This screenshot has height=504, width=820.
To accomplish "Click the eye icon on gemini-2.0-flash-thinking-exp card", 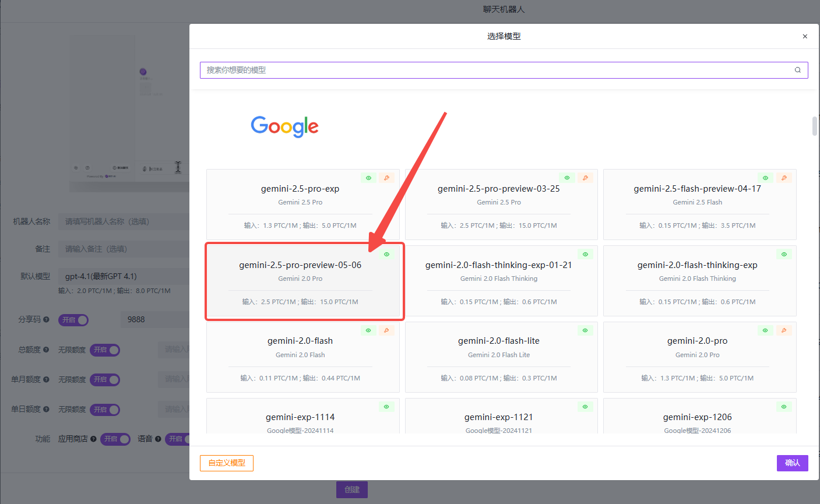I will tap(784, 254).
